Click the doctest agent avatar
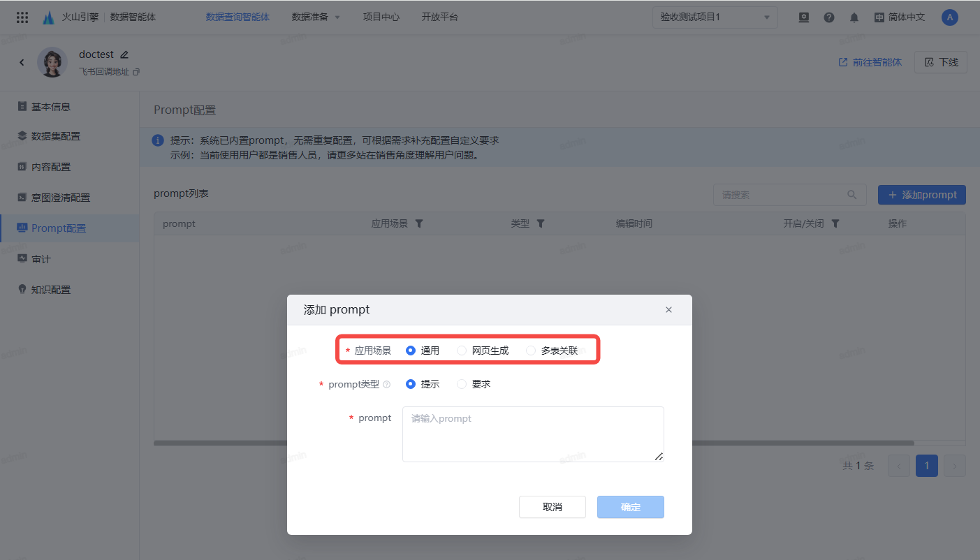 click(52, 62)
